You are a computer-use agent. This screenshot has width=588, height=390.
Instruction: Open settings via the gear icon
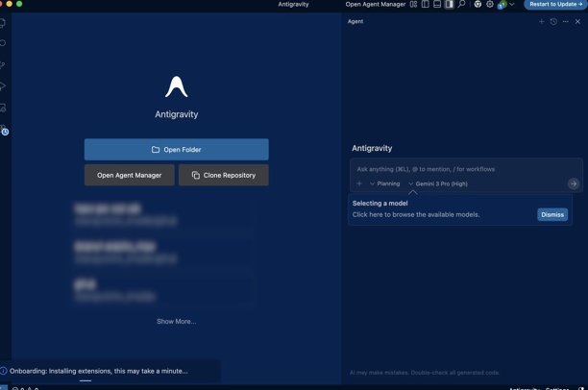(x=489, y=5)
